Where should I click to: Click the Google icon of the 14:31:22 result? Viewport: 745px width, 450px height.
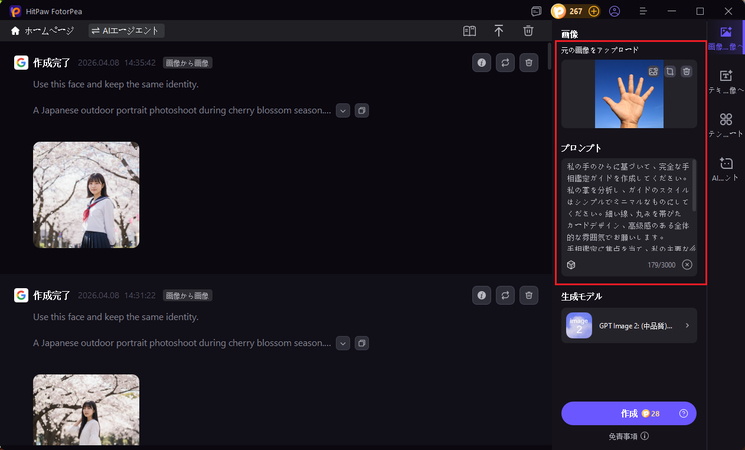pyautogui.click(x=21, y=296)
